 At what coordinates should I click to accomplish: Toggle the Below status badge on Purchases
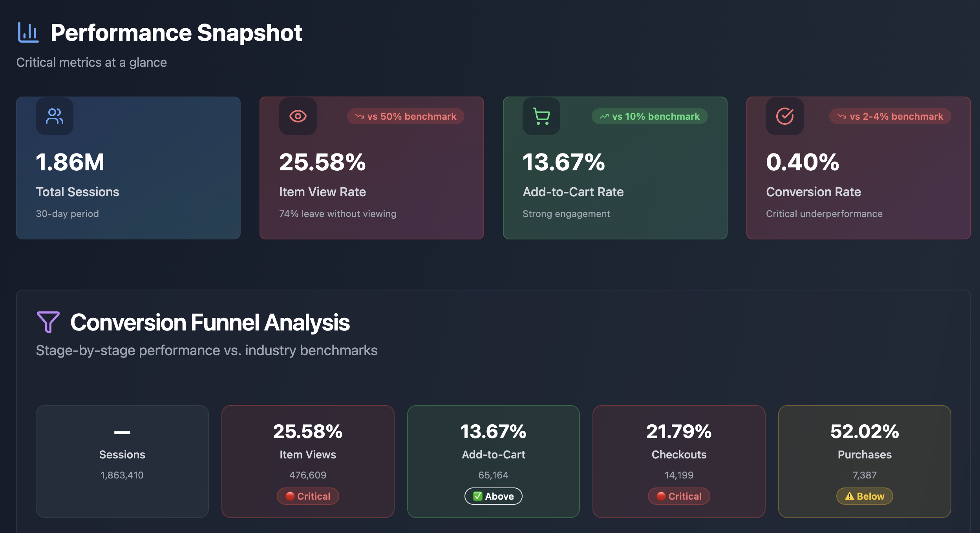coord(865,496)
